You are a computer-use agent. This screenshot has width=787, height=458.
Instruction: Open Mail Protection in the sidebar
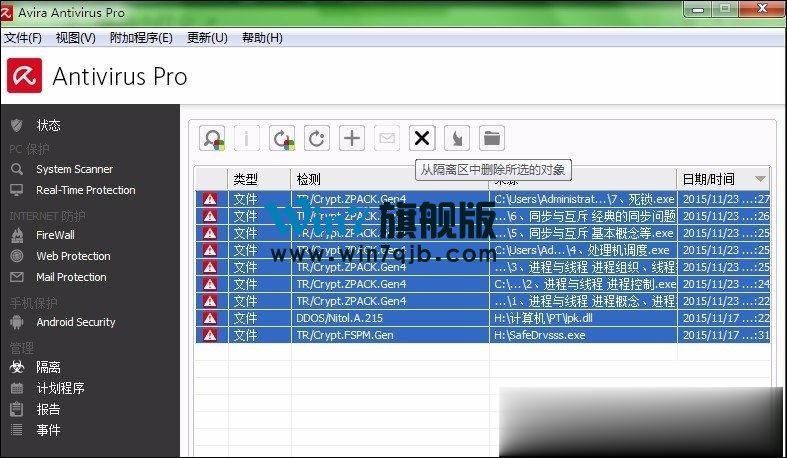[71, 277]
